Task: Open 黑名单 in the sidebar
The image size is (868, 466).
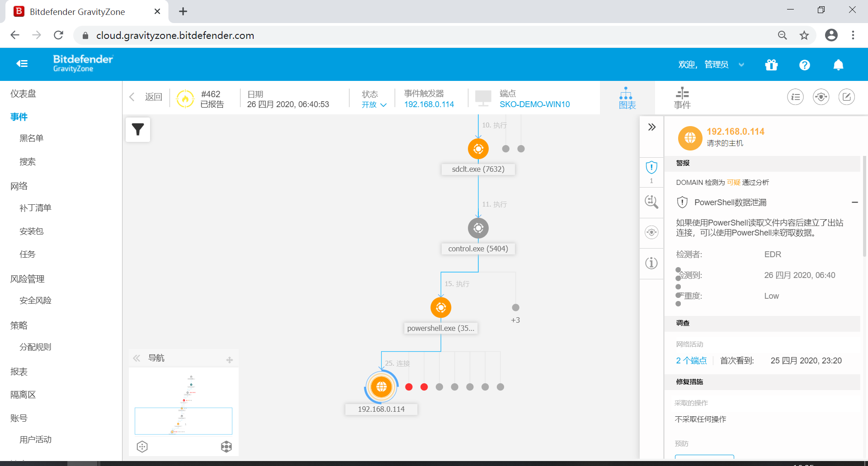Action: click(31, 138)
